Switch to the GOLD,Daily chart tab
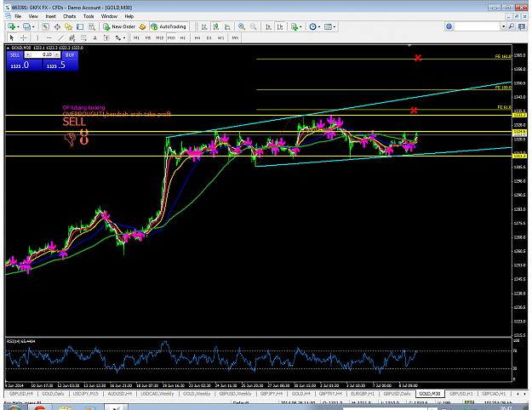The height and width of the screenshot is (410, 532). pyautogui.click(x=53, y=394)
